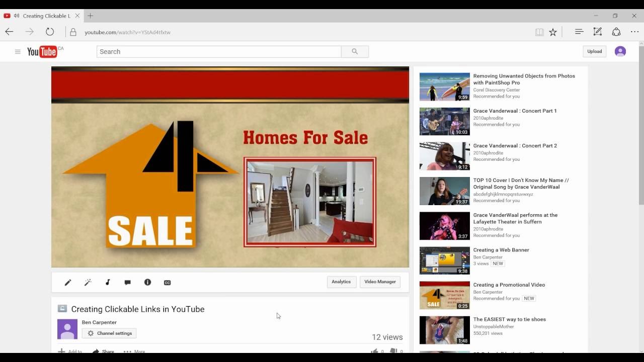Go to the YouTube home logo
This screenshot has width=644, height=362.
point(42,52)
